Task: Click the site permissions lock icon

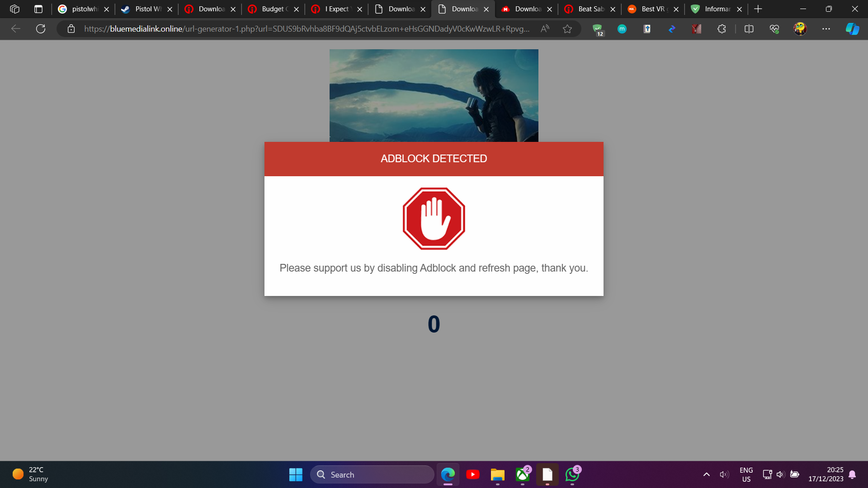Action: tap(71, 28)
